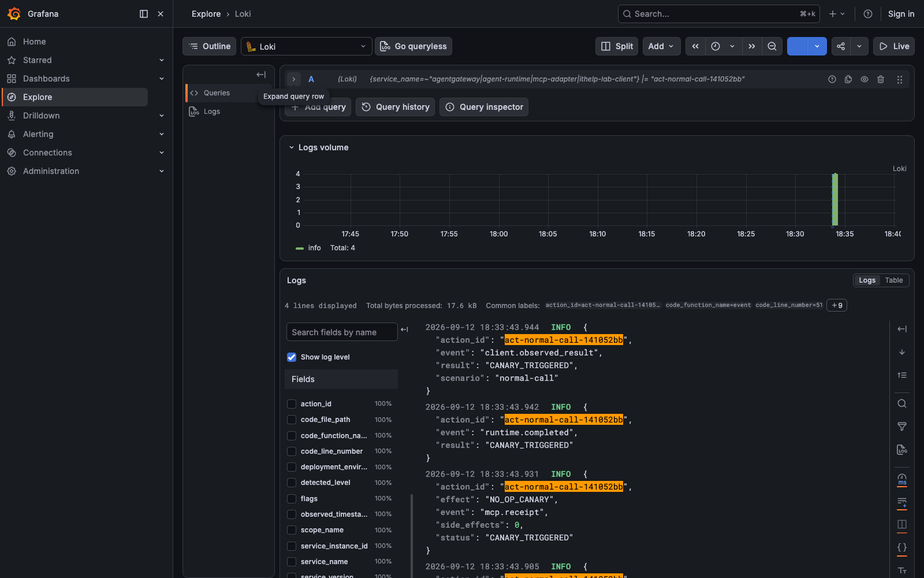Change the log font size icon
Image resolution: width=924 pixels, height=578 pixels.
tap(902, 570)
